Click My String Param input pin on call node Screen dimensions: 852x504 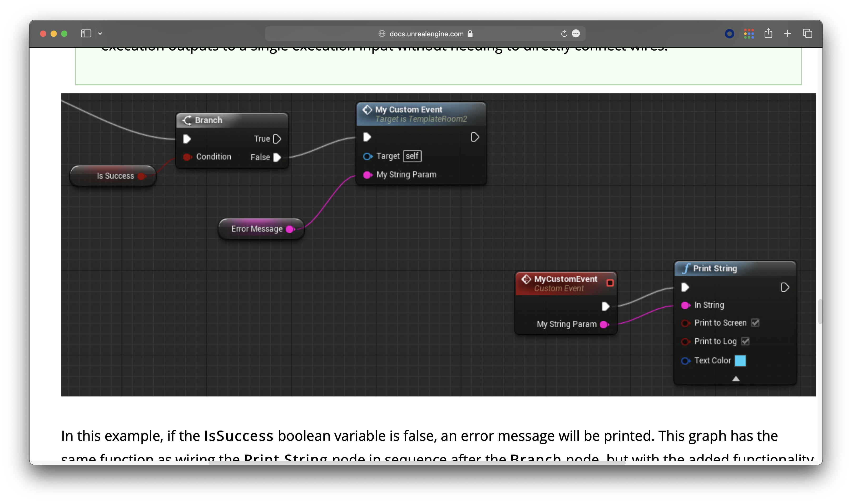[x=368, y=175]
